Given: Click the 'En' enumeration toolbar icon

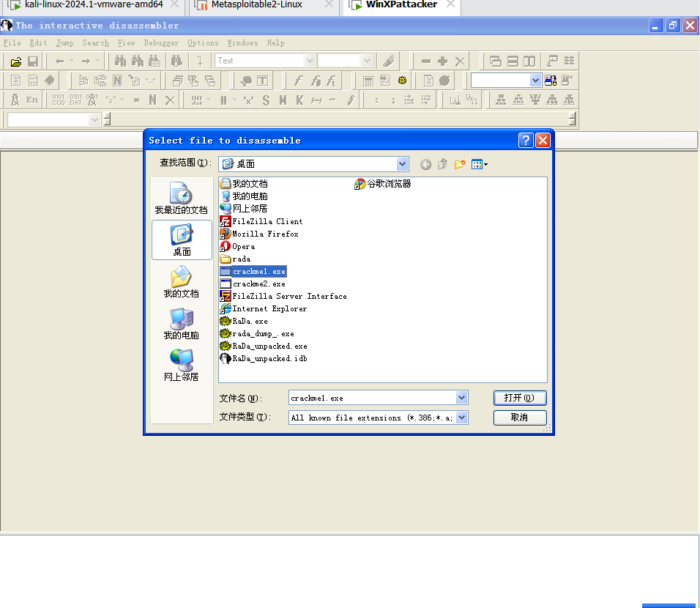Looking at the screenshot, I should [x=31, y=100].
